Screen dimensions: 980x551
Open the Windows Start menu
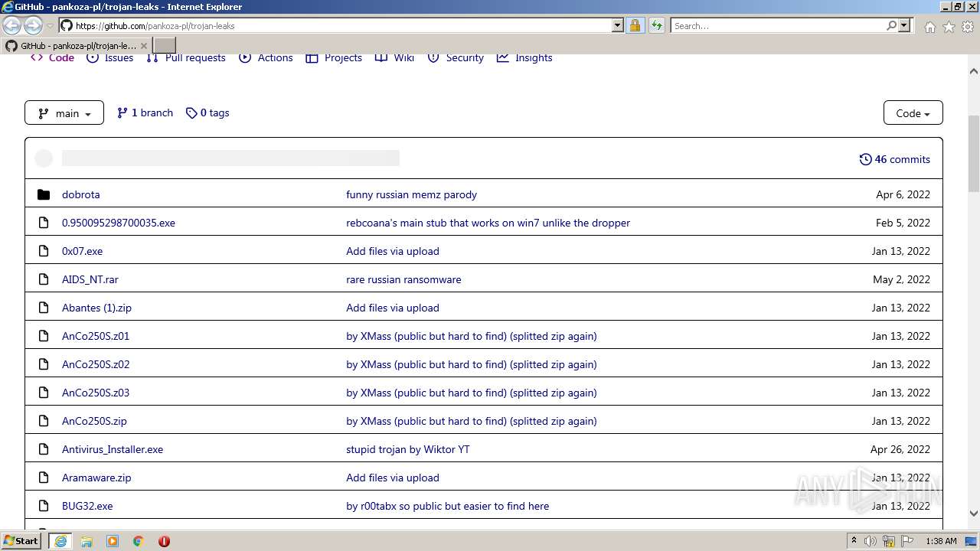21,541
